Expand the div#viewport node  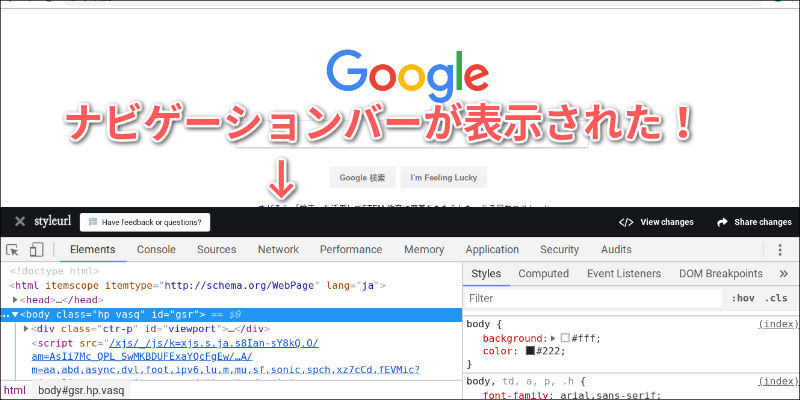tap(27, 329)
